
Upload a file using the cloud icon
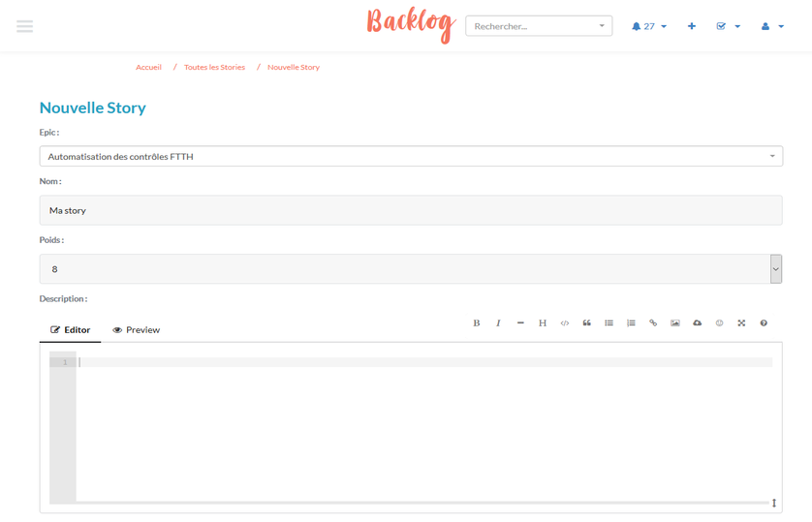pyautogui.click(x=697, y=323)
